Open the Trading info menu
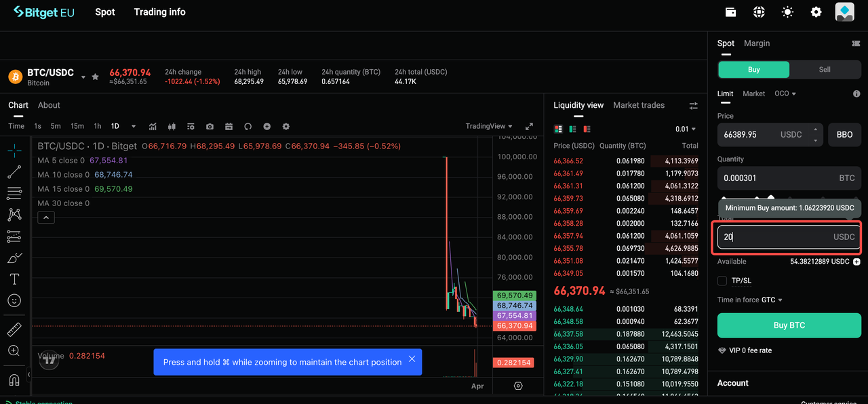 [159, 12]
